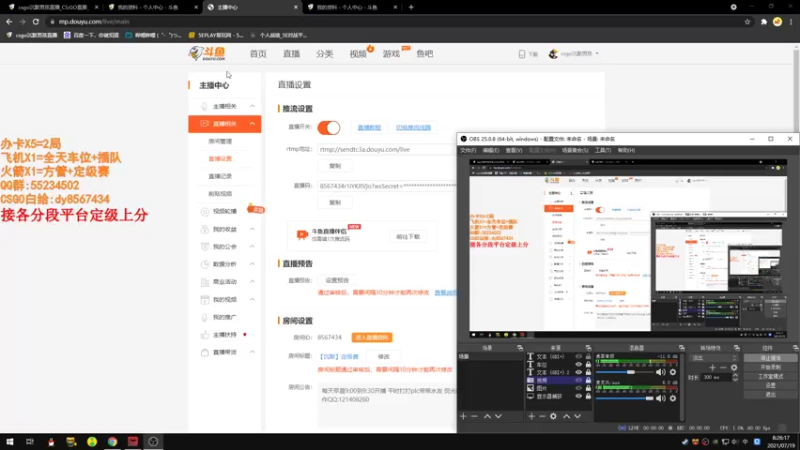
Task: Mute microphone/Aux speaker icon in OBS mixer
Action: pos(661,398)
